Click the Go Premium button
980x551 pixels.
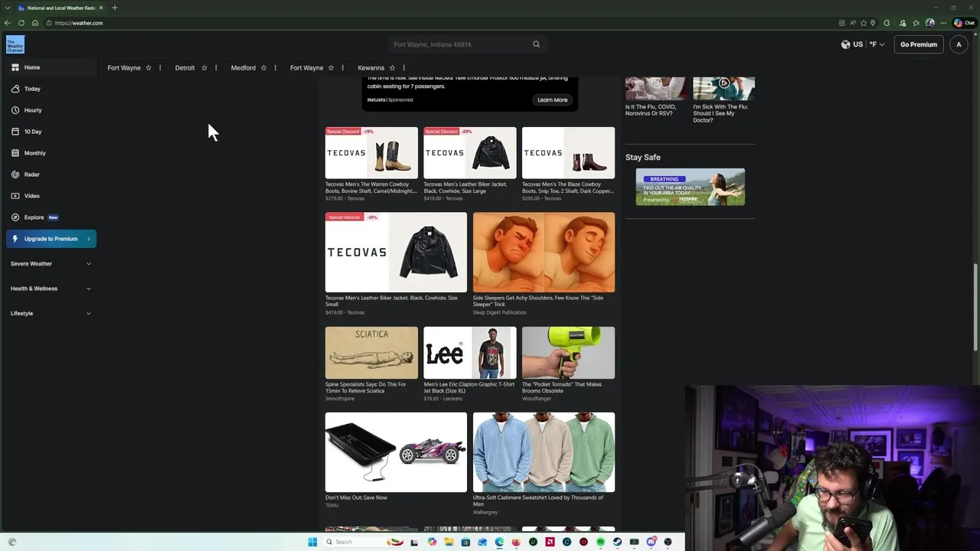click(x=919, y=44)
